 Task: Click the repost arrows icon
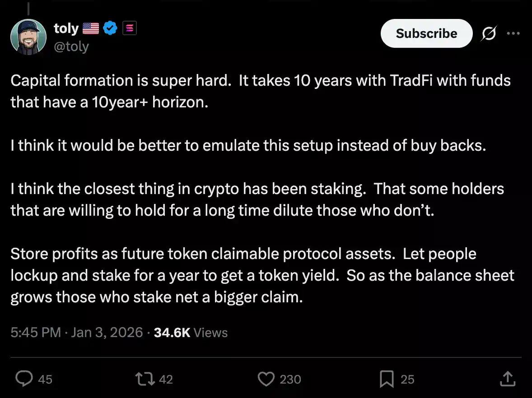[145, 379]
